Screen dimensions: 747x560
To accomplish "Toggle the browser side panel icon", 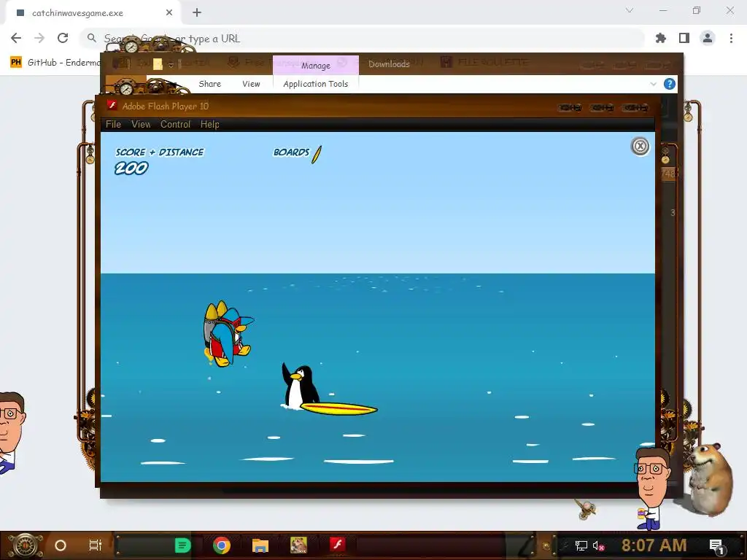I will pyautogui.click(x=684, y=38).
